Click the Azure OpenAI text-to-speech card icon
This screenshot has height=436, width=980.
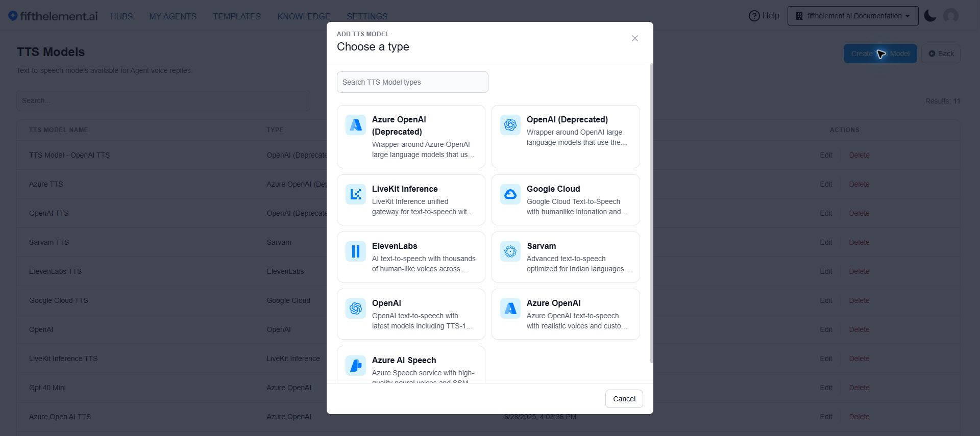(x=510, y=309)
